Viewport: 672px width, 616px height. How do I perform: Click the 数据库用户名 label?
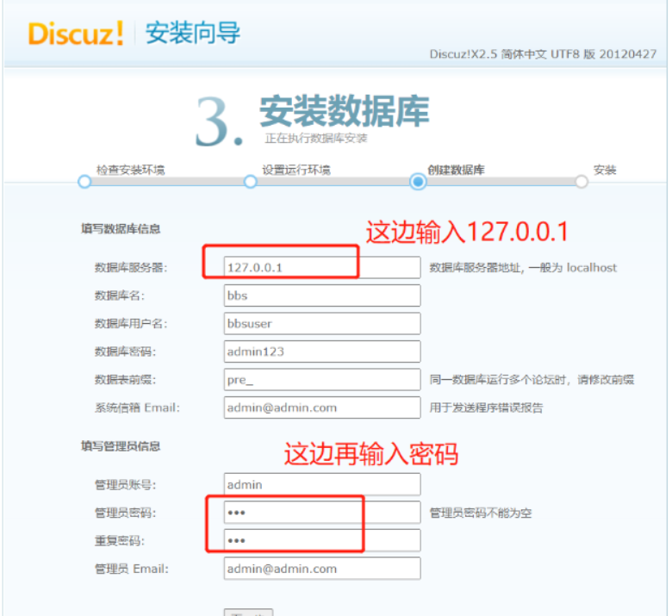131,324
